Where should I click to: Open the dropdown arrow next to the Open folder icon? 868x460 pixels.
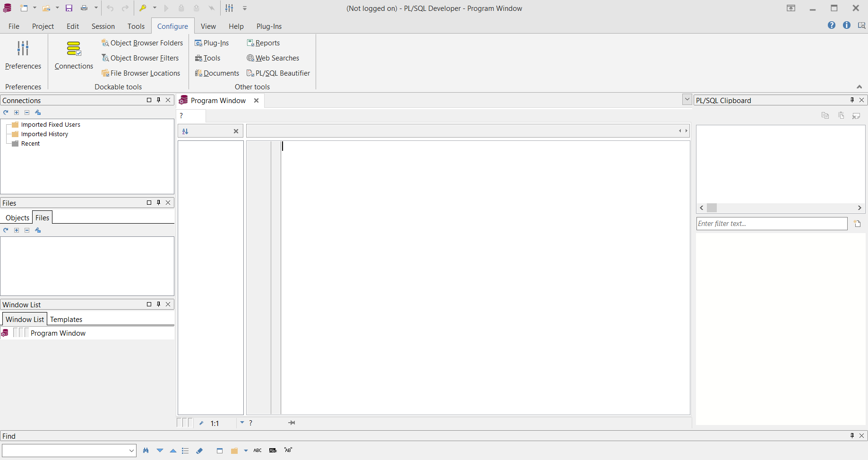click(x=57, y=8)
